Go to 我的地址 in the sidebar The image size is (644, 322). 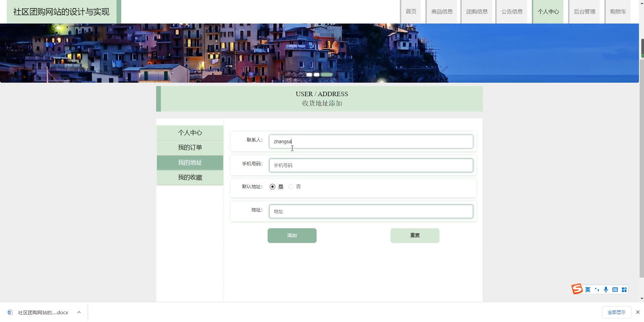[190, 163]
